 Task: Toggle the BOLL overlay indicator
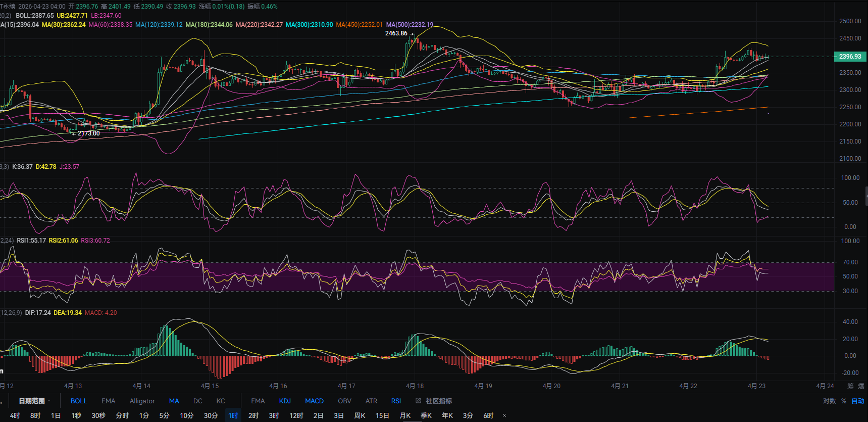[79, 401]
